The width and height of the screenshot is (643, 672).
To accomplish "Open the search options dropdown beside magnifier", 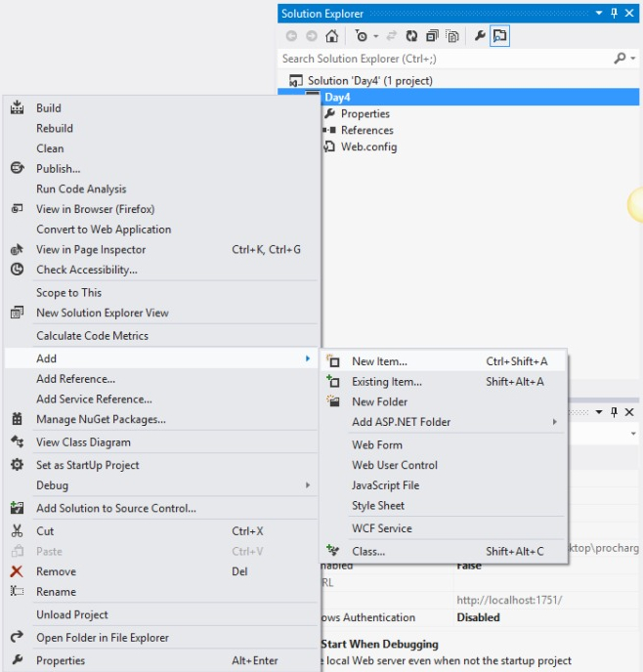I will point(632,59).
